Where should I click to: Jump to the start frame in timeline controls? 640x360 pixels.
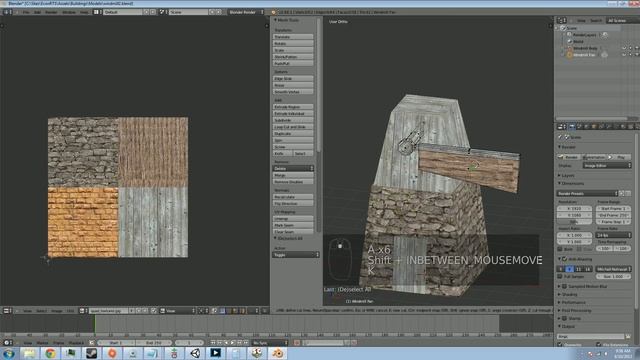pyautogui.click(x=213, y=343)
